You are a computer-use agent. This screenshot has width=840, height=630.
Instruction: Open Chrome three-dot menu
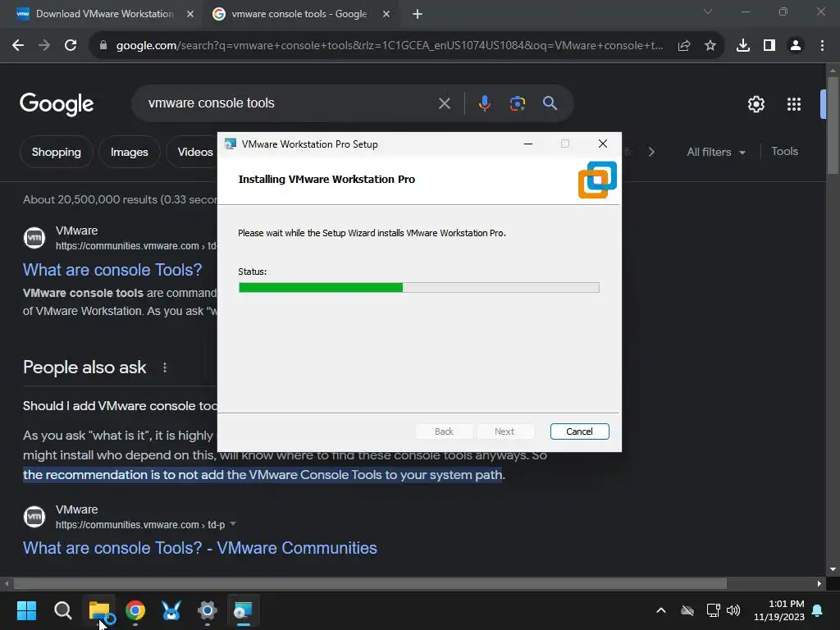tap(822, 46)
